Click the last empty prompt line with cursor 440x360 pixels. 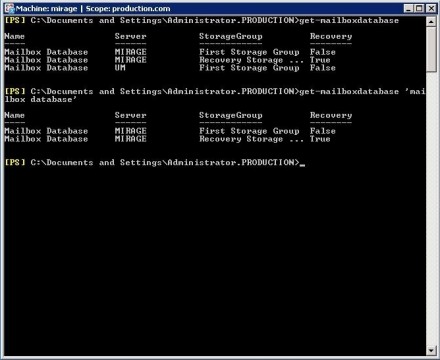[x=155, y=163]
